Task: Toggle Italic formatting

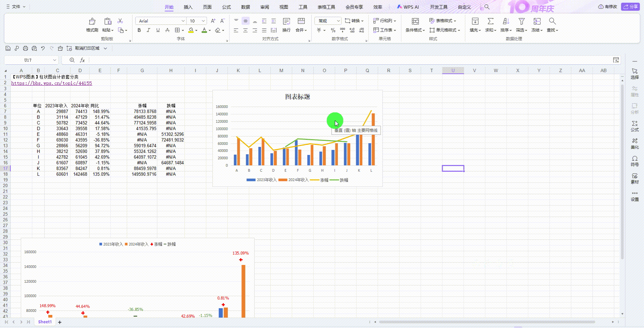Action: [149, 30]
